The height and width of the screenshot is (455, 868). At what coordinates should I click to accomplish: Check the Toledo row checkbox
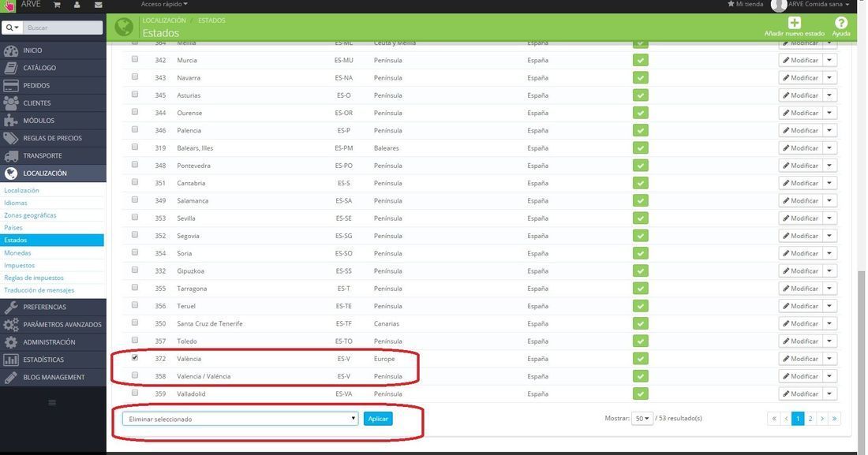point(135,341)
